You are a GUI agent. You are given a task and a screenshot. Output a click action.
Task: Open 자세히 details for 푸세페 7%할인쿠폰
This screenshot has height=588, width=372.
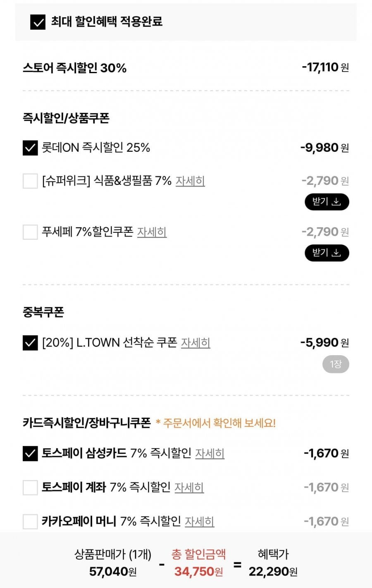pyautogui.click(x=152, y=232)
